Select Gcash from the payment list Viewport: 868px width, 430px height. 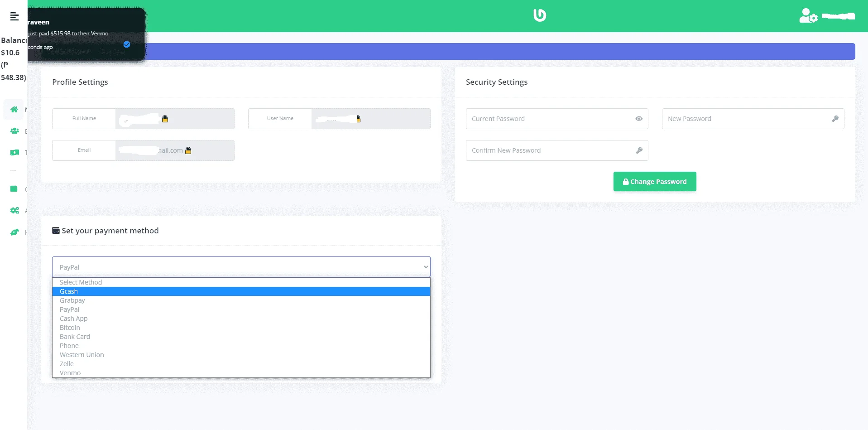(x=241, y=291)
